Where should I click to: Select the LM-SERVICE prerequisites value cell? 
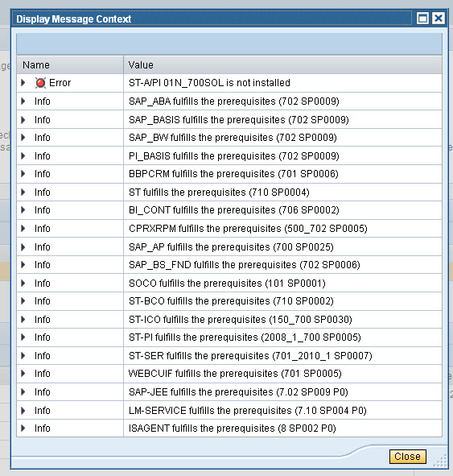pos(282,411)
